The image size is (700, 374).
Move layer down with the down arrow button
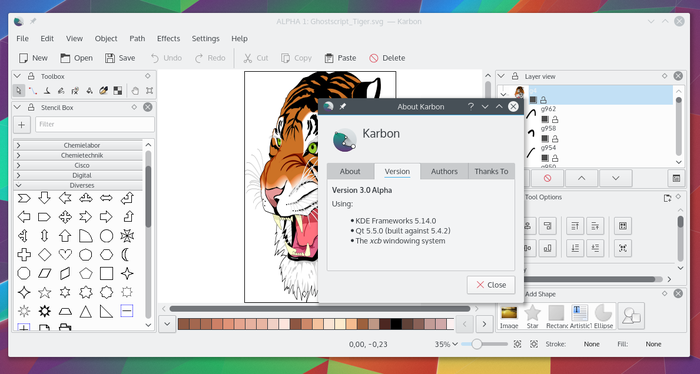pos(616,178)
